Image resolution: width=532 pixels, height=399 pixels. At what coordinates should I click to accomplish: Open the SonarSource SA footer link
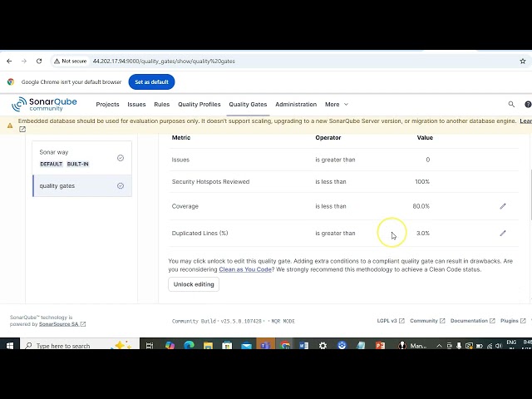pos(62,324)
